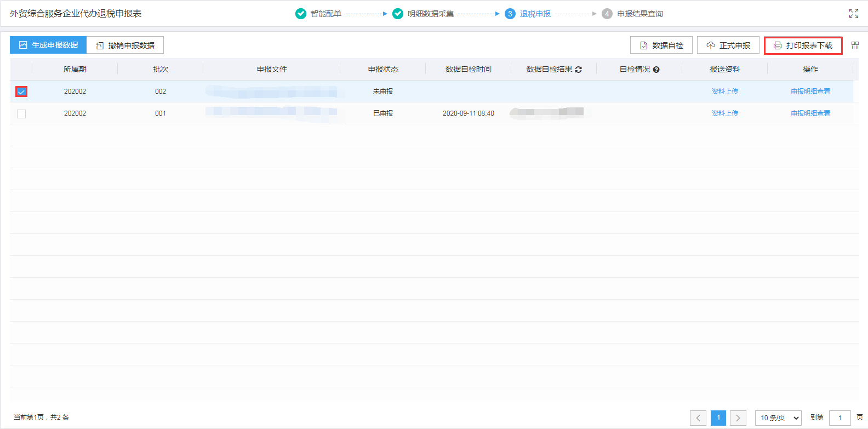Image resolution: width=868 pixels, height=429 pixels.
Task: Click the 2020-09-11 08:40 time cell
Action: (469, 113)
